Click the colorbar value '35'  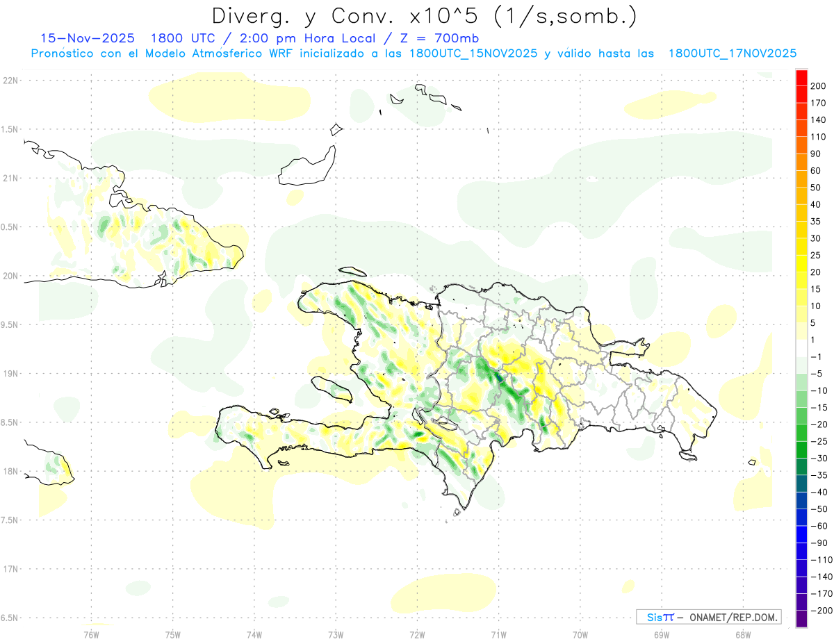(816, 221)
